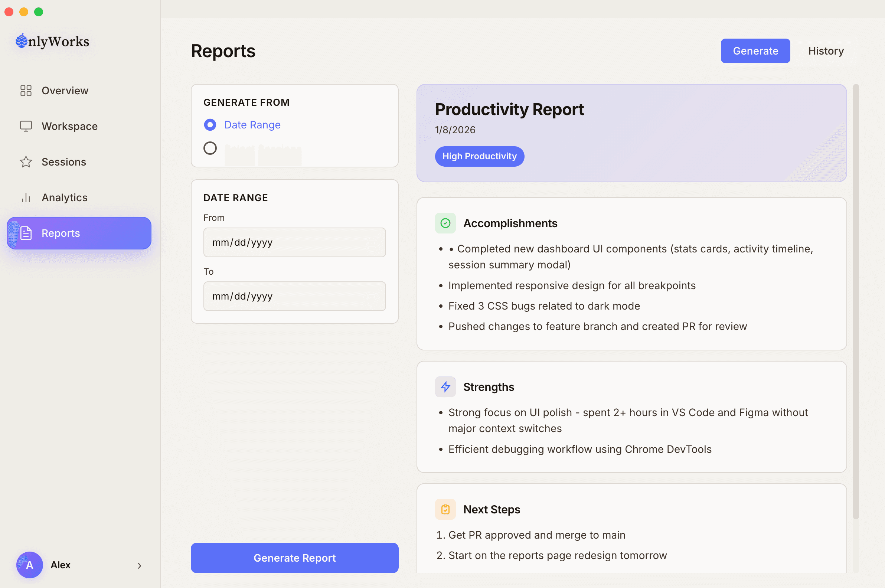Click the Generate Report button
The image size is (885, 588).
pyautogui.click(x=294, y=558)
